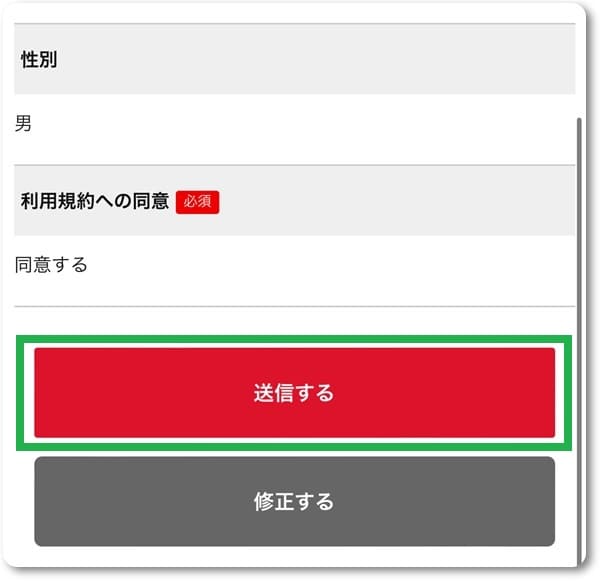
Task: Click the 修正する label text
Action: 294,501
